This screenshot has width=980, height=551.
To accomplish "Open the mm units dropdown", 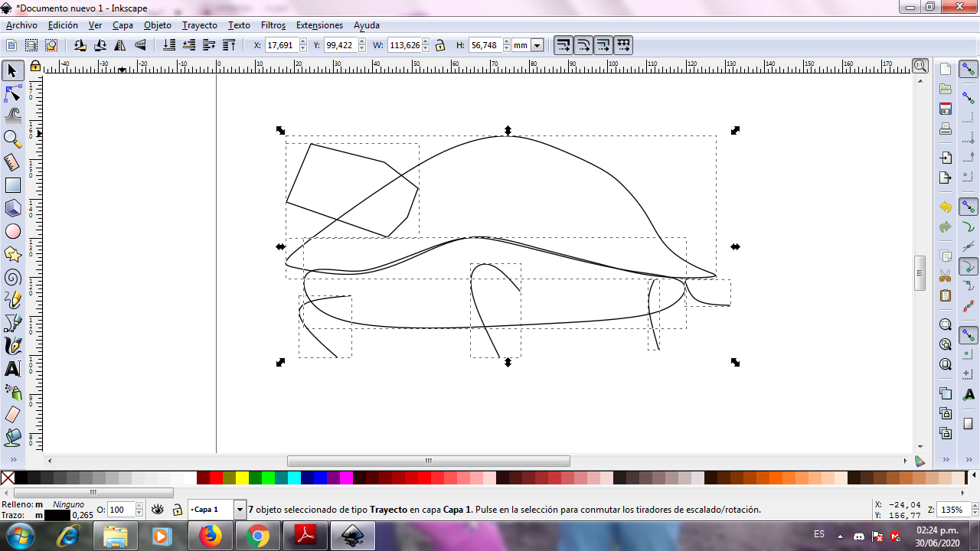I will (537, 45).
